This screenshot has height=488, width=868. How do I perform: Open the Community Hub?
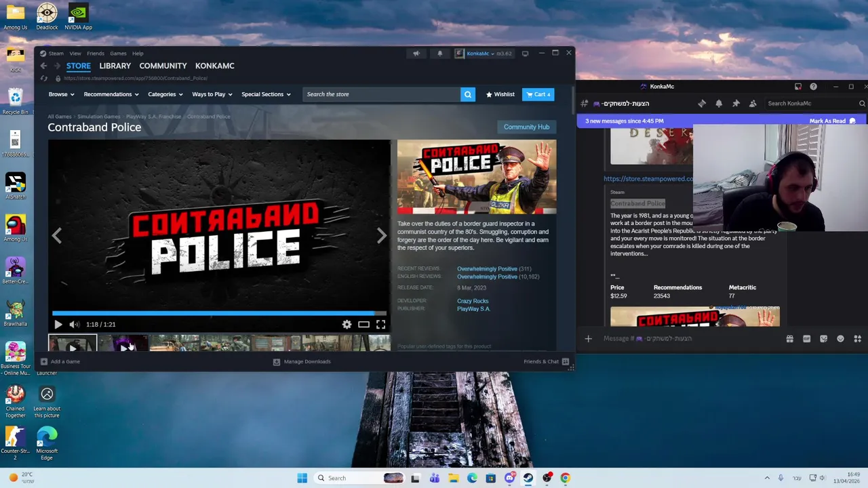coord(526,127)
